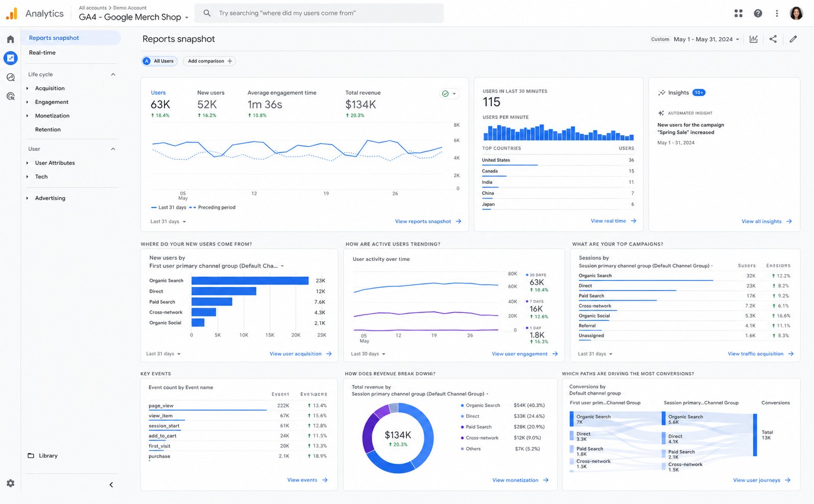814x504 pixels.
Task: Select the New users metric tab
Action: 210,104
